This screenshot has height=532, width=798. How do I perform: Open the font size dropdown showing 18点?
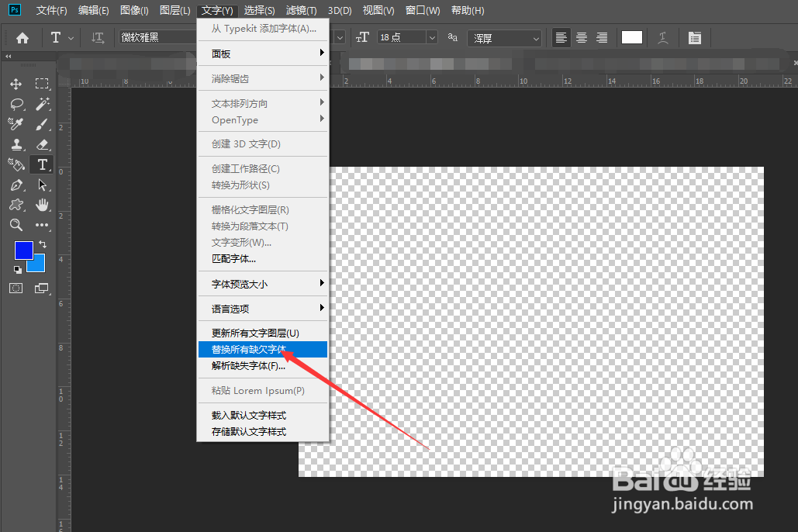click(x=431, y=37)
